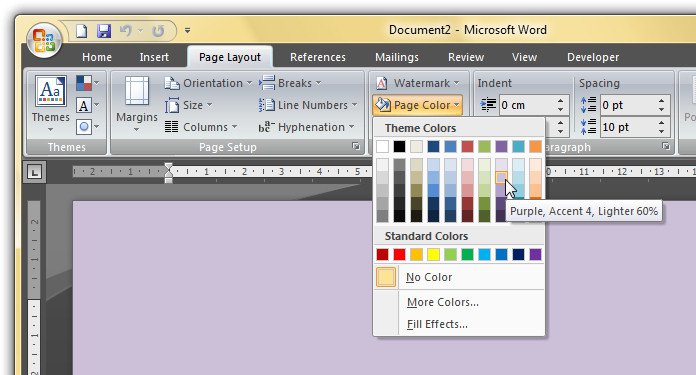Click the tab selector at ruler corner
The height and width of the screenshot is (375, 696).
coord(35,172)
